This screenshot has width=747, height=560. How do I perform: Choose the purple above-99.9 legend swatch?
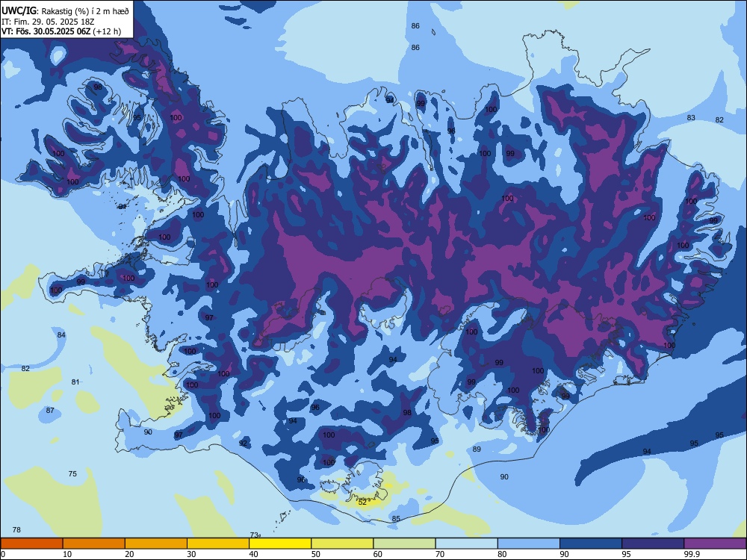[x=715, y=544]
